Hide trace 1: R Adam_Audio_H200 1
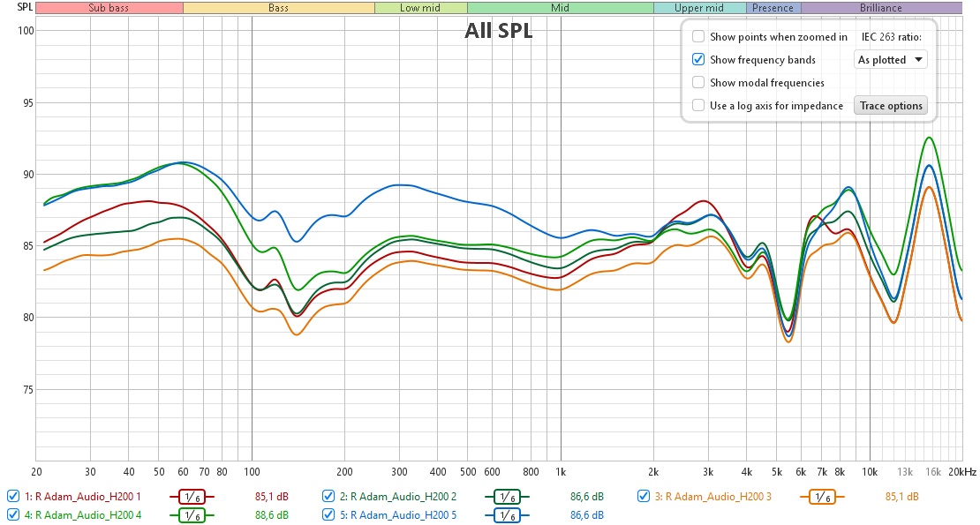 click(12, 496)
